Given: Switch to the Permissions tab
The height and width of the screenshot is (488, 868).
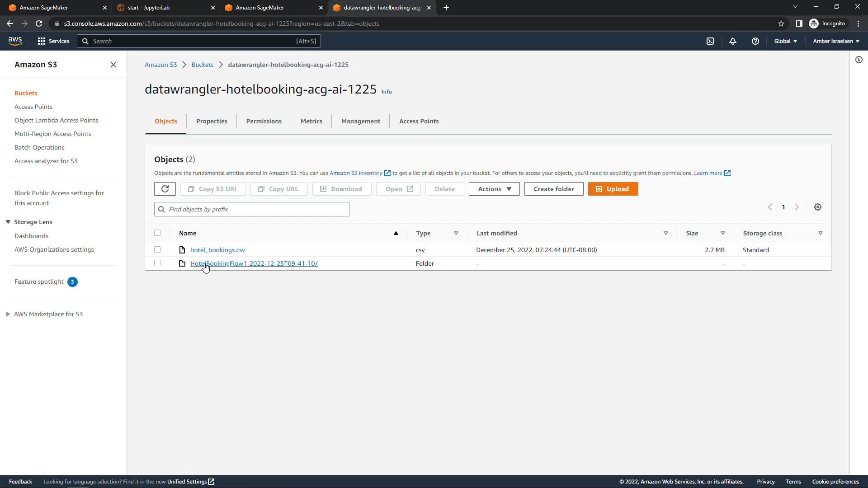Looking at the screenshot, I should click(264, 121).
